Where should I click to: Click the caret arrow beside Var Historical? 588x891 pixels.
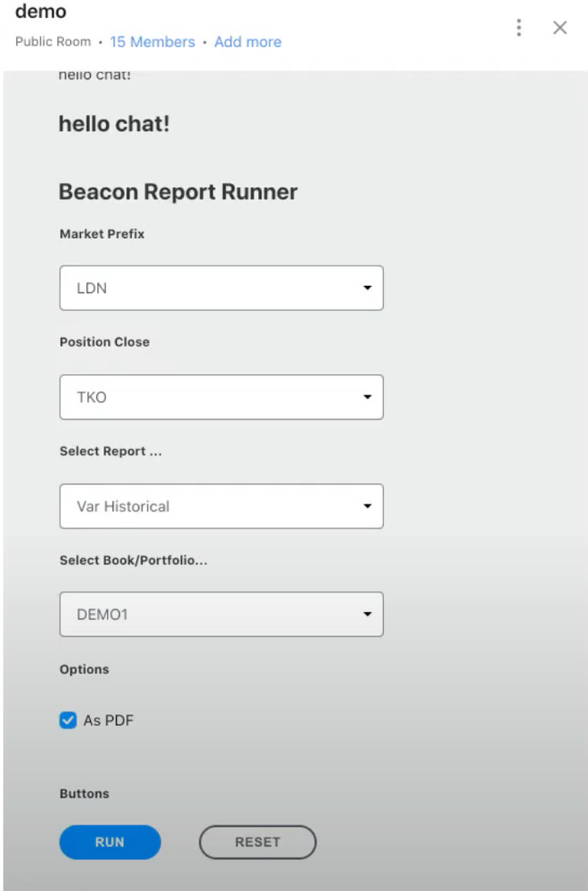368,506
